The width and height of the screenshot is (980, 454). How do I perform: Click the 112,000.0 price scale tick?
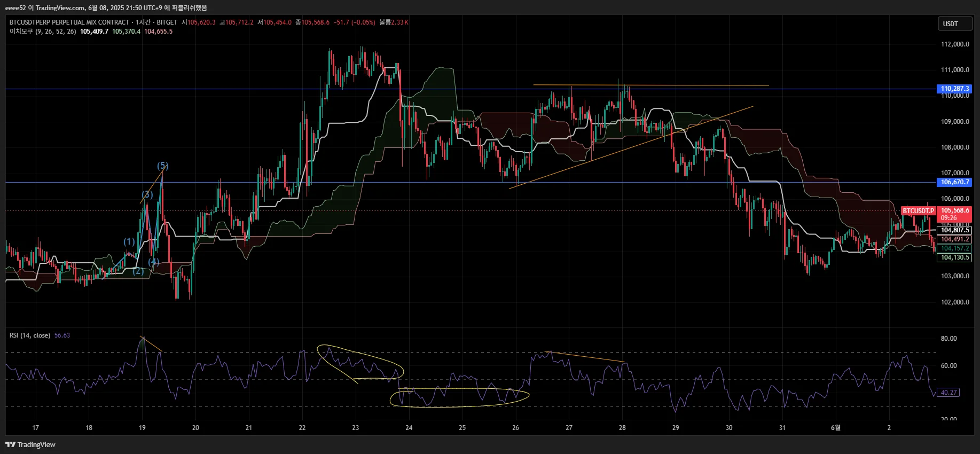click(x=955, y=44)
